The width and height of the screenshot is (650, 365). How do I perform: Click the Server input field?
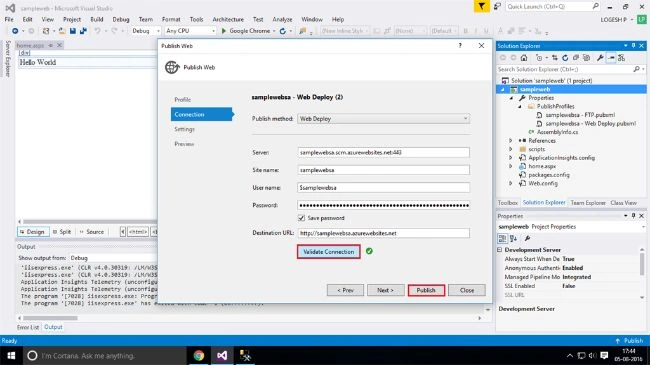[383, 152]
